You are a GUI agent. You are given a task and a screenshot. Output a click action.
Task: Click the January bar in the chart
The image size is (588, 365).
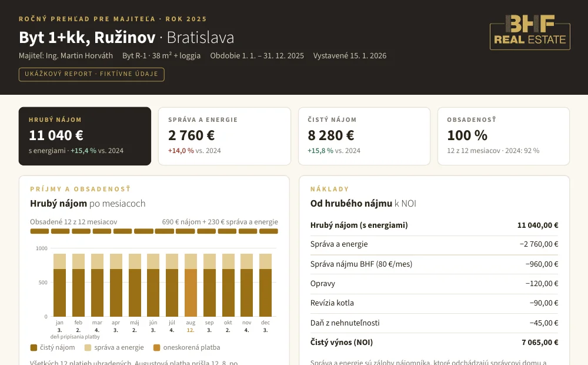pyautogui.click(x=59, y=285)
